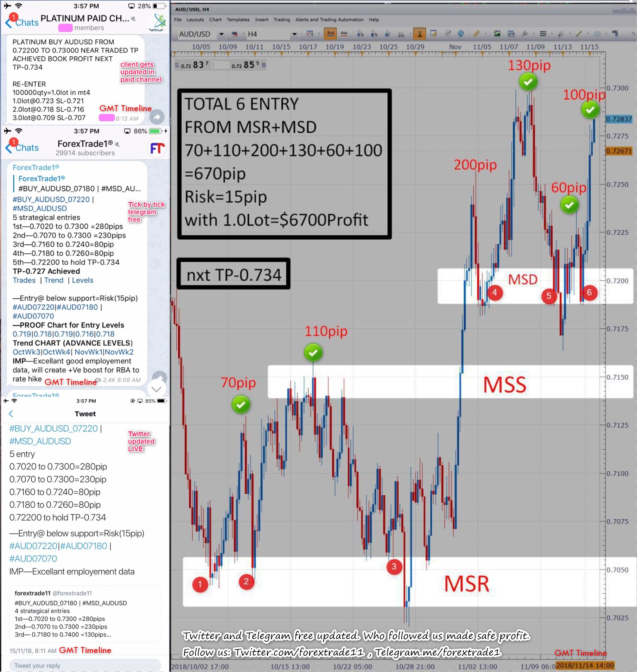
Task: Click the 0.72671 orange price marker
Action: coord(619,151)
